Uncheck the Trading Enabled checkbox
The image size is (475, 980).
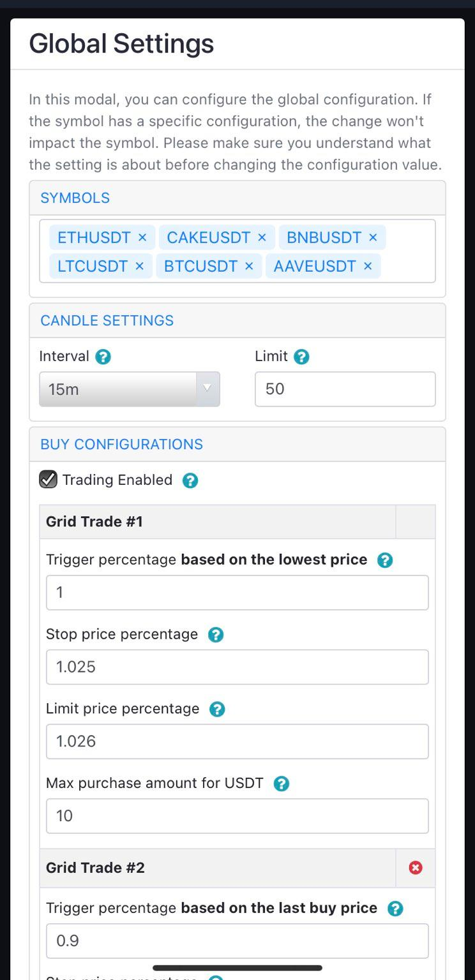tap(49, 480)
